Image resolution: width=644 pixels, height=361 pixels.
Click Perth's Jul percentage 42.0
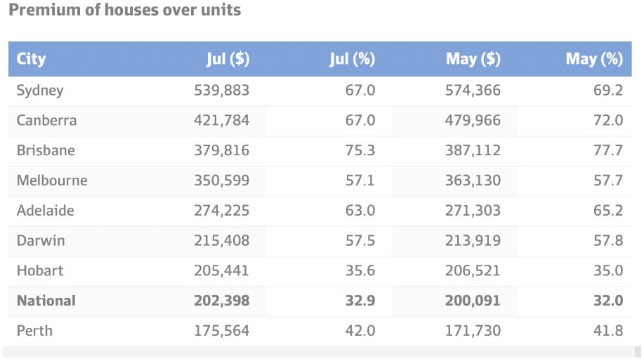coord(360,330)
